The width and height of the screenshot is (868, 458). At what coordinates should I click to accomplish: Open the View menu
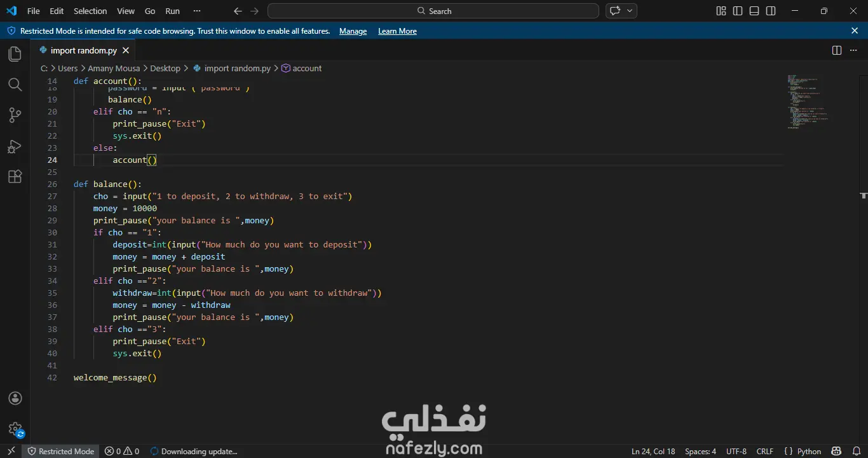point(126,11)
